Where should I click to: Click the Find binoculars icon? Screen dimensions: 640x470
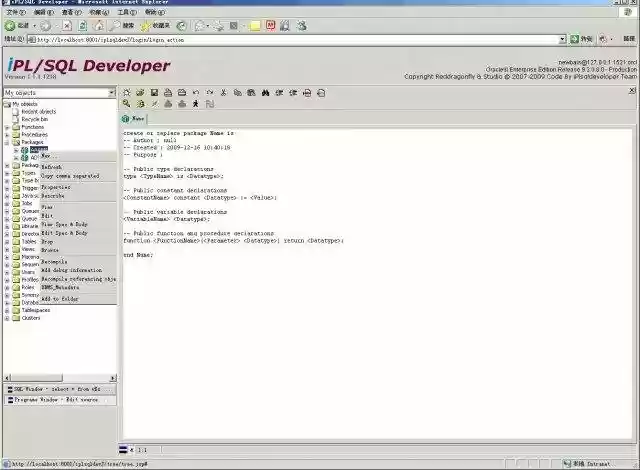(265, 93)
